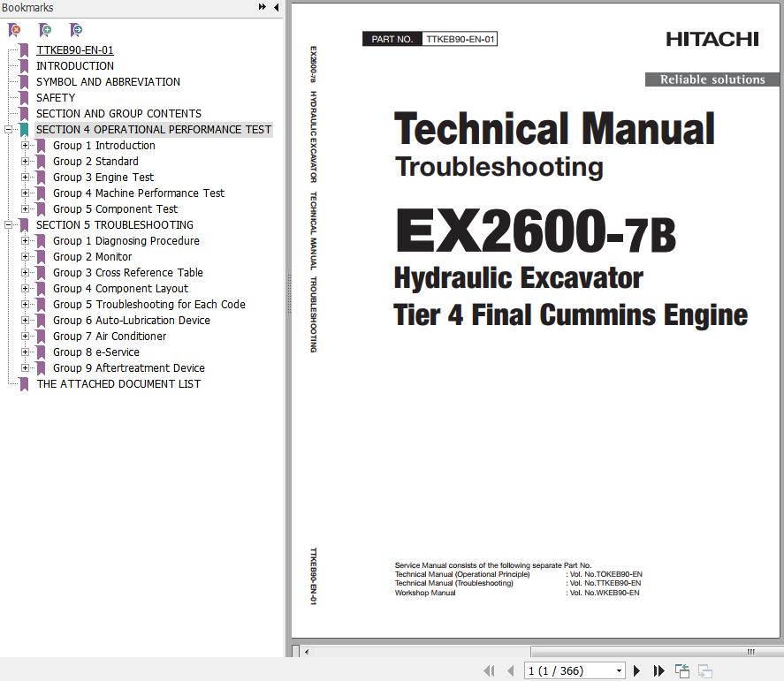Click the horizontal scrollbar left arrow
This screenshot has width=784, height=681.
(307, 652)
